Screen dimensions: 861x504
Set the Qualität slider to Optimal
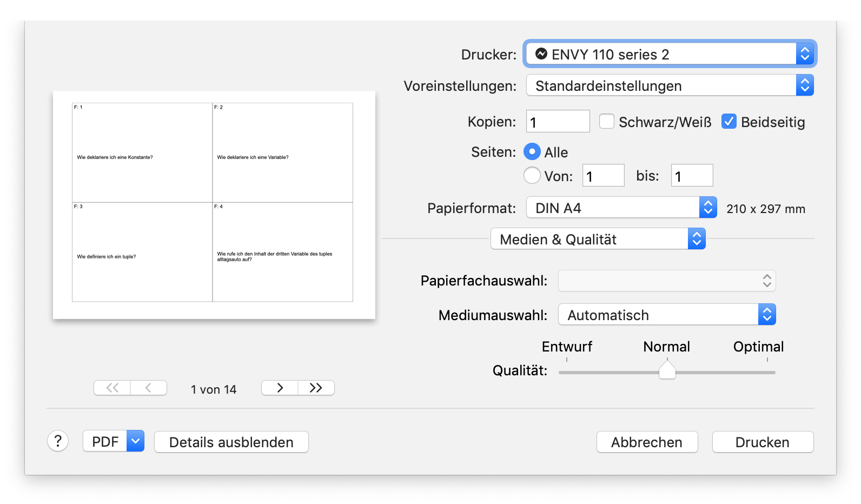click(767, 372)
